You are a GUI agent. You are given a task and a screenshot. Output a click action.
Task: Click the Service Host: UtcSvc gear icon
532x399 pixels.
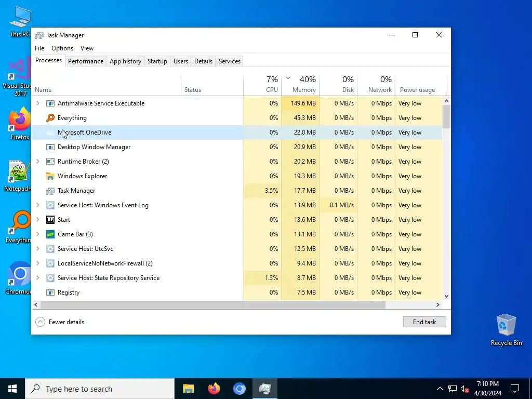coord(50,249)
